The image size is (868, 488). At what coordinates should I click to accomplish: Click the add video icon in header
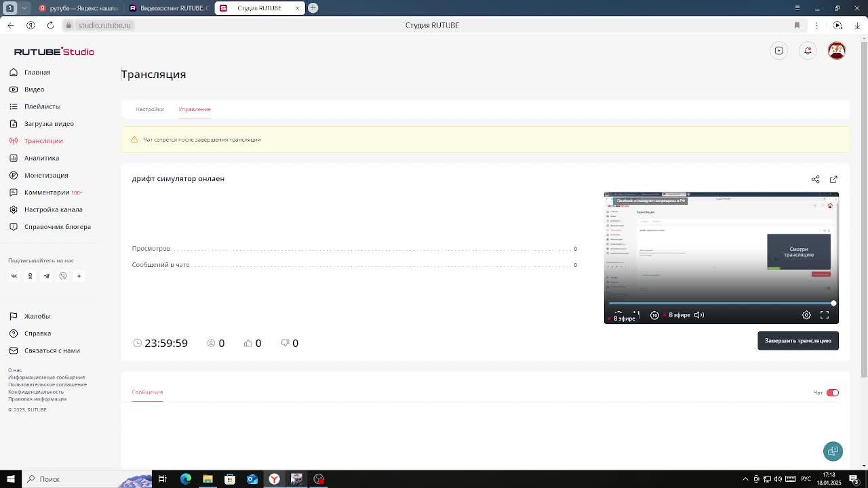click(779, 51)
